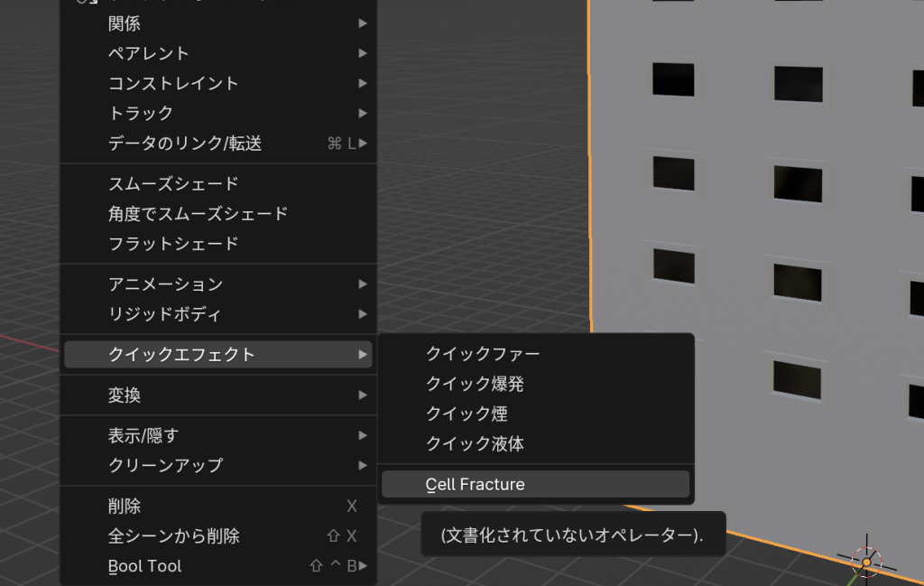
Task: Open the アニメーション (Animation) submenu
Action: click(217, 284)
